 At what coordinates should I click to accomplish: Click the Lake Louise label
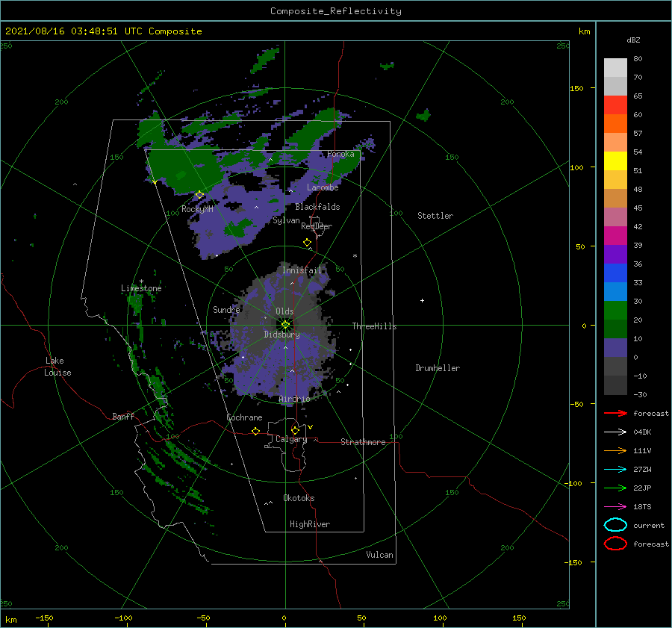(x=57, y=367)
